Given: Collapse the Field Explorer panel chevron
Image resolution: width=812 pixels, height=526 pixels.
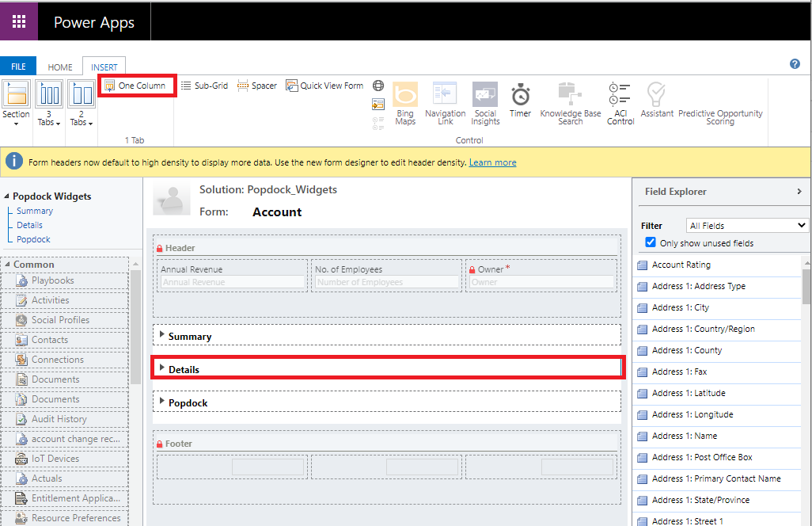Looking at the screenshot, I should [x=799, y=191].
